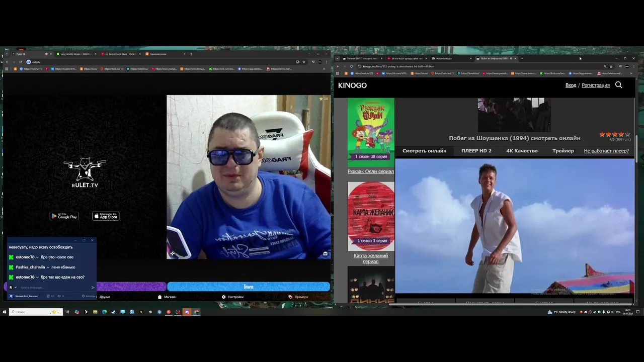Open the tab search dropdown in the rulet.tv window

click(7, 54)
